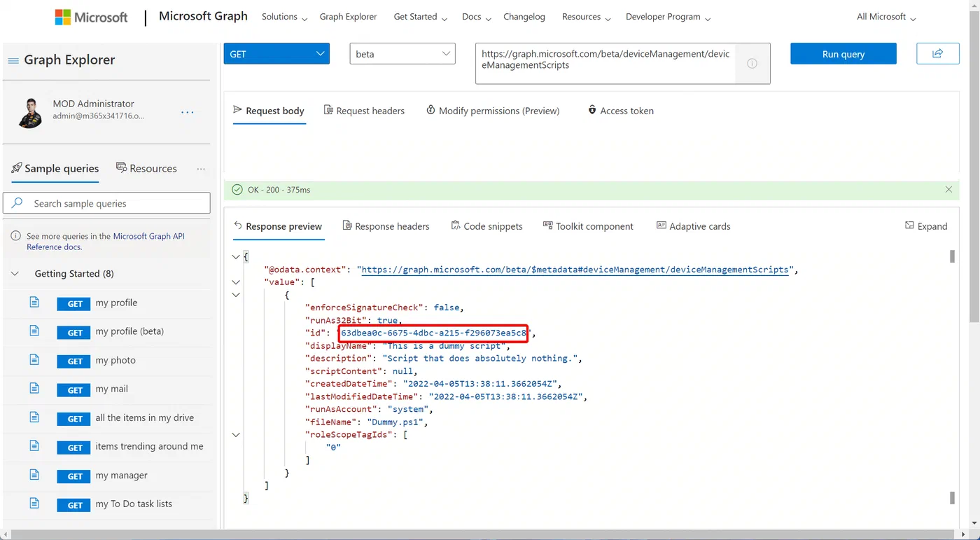Open the Changelog link in the top navigation

pos(524,17)
